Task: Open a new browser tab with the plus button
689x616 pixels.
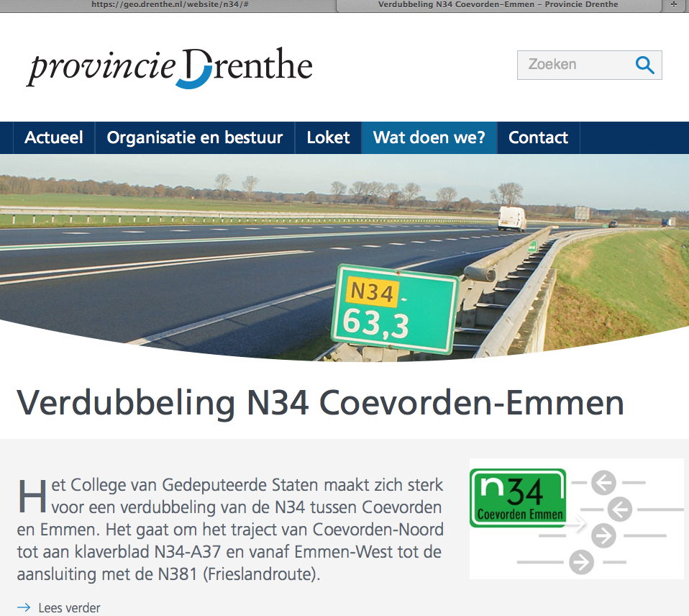Action: tap(674, 4)
